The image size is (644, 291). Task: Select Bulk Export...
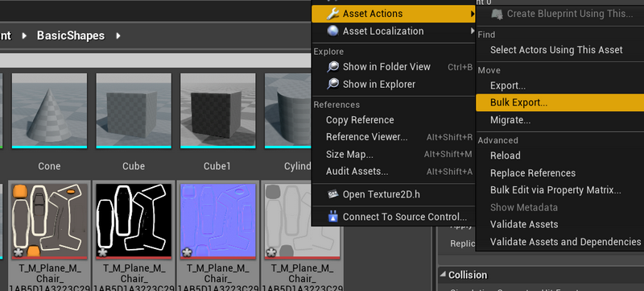559,102
